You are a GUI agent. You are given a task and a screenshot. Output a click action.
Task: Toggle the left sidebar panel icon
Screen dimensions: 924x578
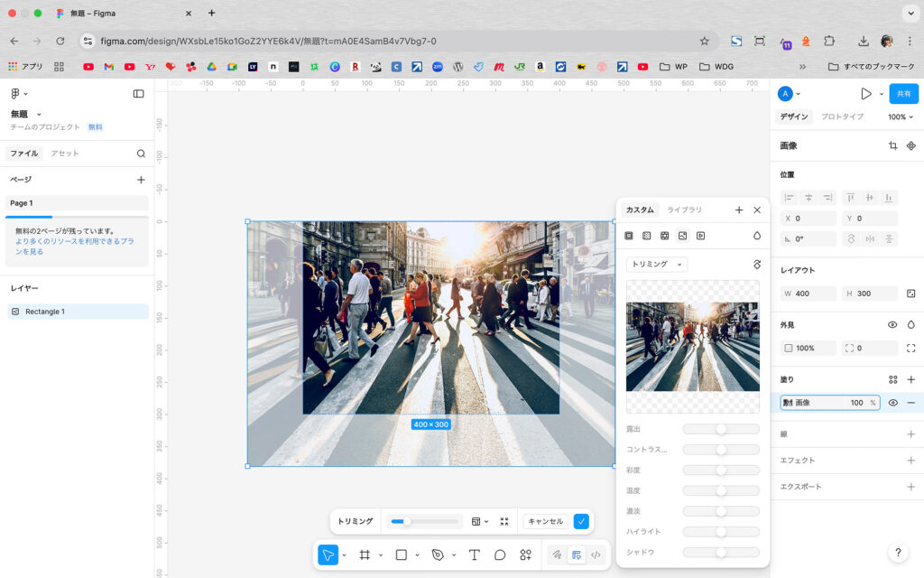pos(138,93)
